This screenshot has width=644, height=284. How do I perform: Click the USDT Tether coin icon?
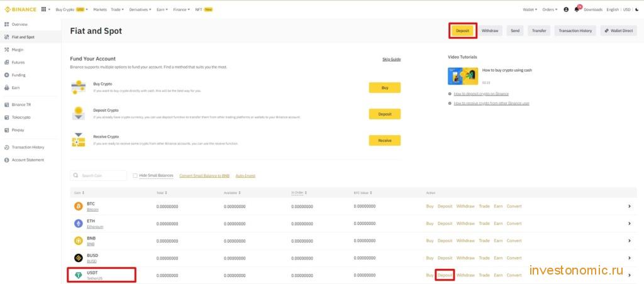click(78, 275)
